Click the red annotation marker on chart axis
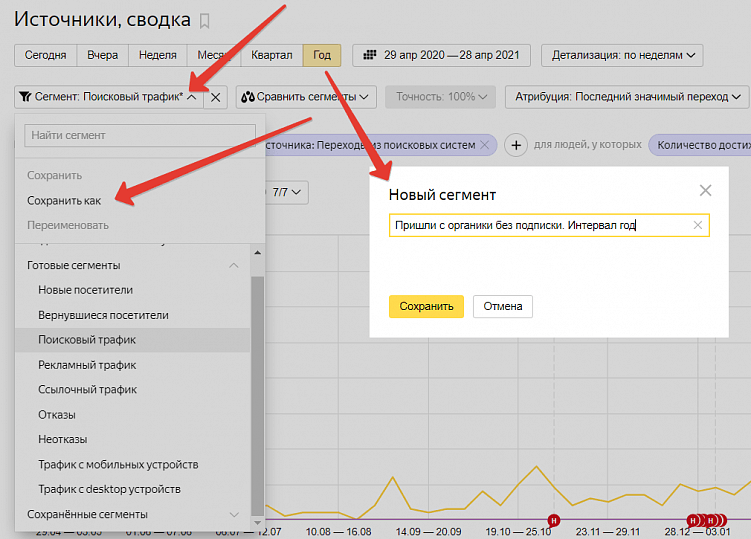The image size is (751, 539). tap(554, 520)
